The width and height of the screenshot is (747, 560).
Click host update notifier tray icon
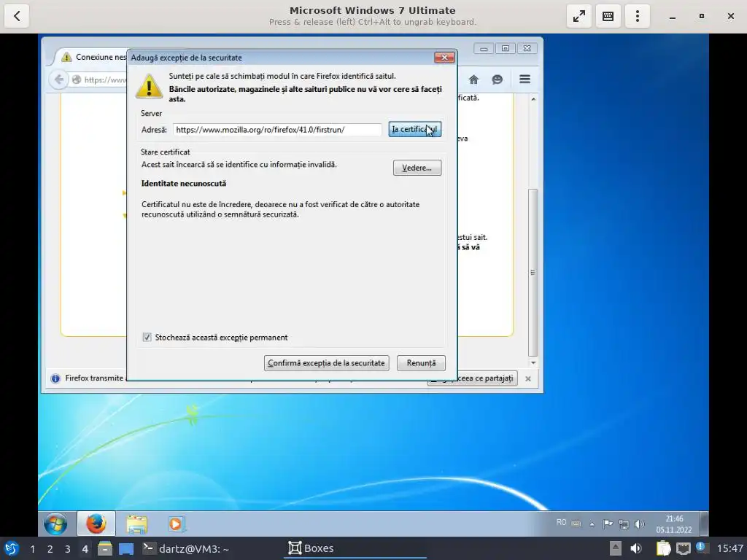(701, 547)
